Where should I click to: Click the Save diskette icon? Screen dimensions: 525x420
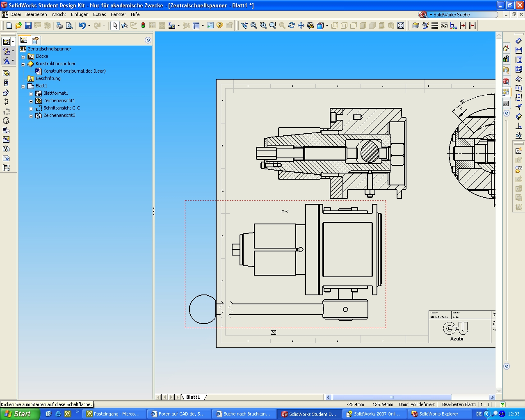point(28,25)
